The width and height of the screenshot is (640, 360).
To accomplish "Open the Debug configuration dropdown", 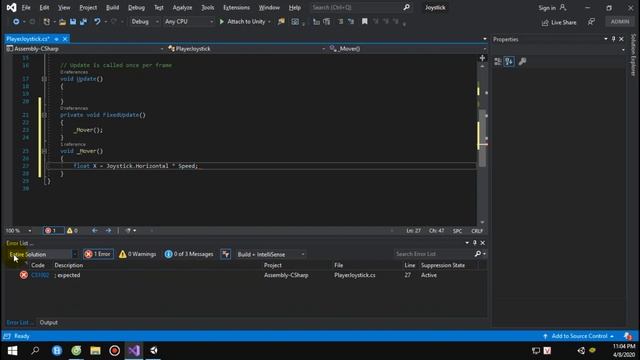I will coord(145,22).
